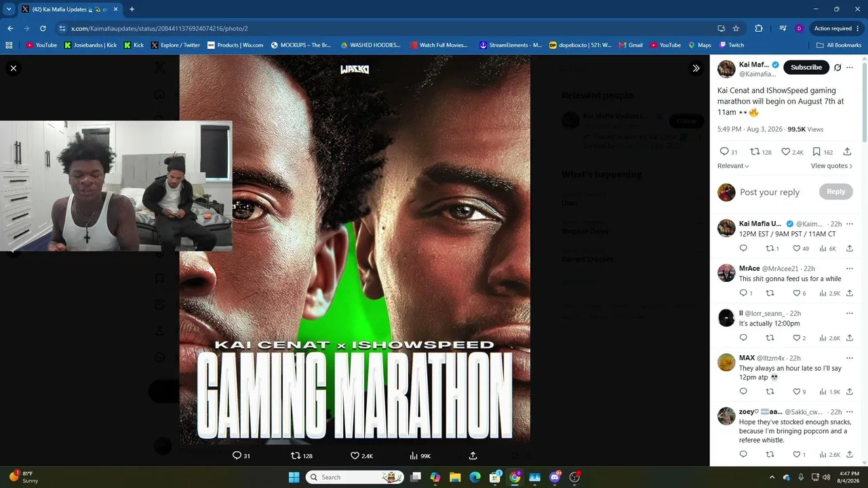This screenshot has width=868, height=488.
Task: Open a new browser tab
Action: pos(132,9)
